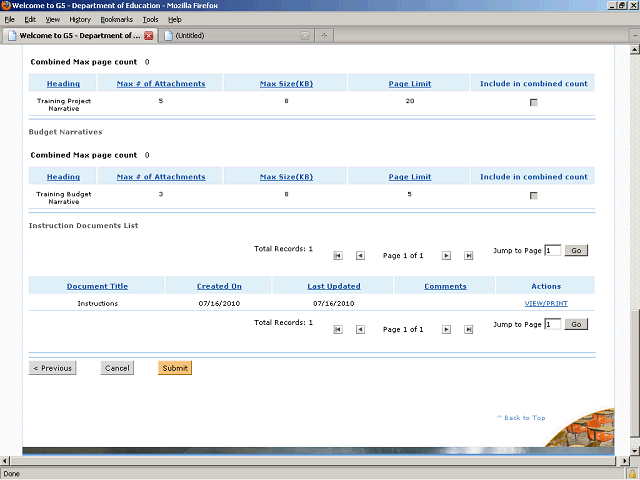Switch to the Welcome to G5 tab
640x480 pixels.
pos(79,36)
